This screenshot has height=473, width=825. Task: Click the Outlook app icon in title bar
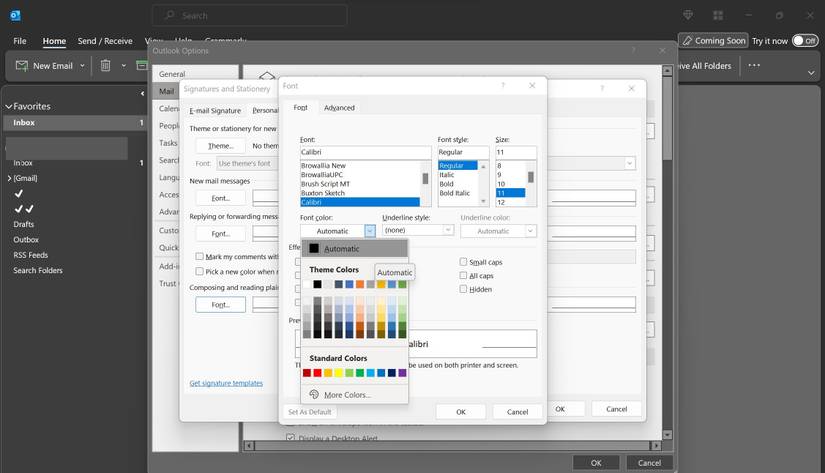[15, 16]
